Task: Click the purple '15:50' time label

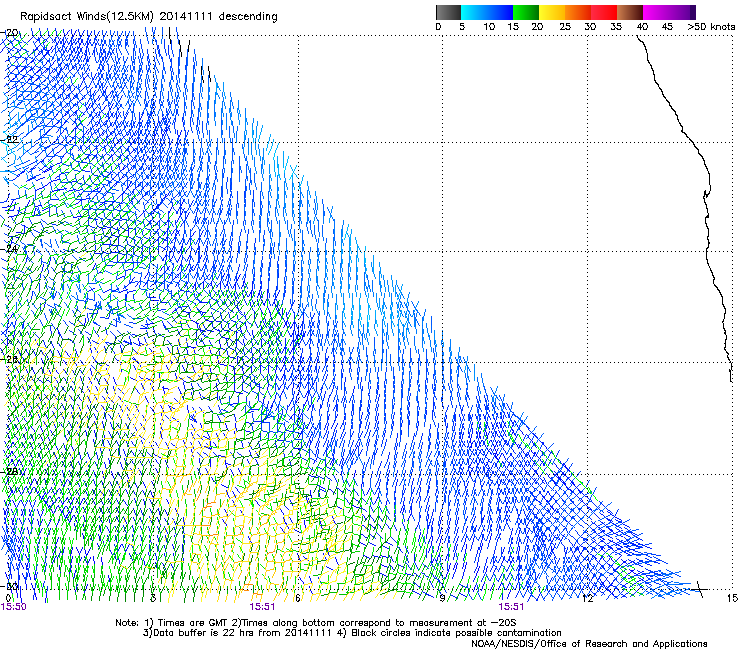Action: point(14,607)
